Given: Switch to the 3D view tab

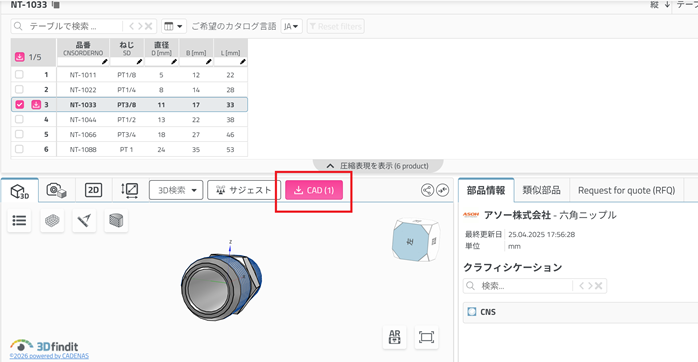Looking at the screenshot, I should [20, 191].
